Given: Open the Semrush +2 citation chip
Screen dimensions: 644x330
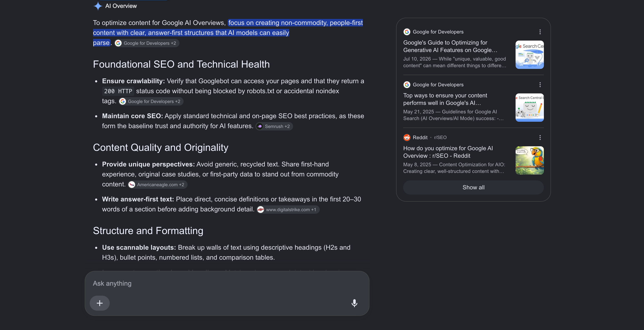Looking at the screenshot, I should pyautogui.click(x=274, y=126).
